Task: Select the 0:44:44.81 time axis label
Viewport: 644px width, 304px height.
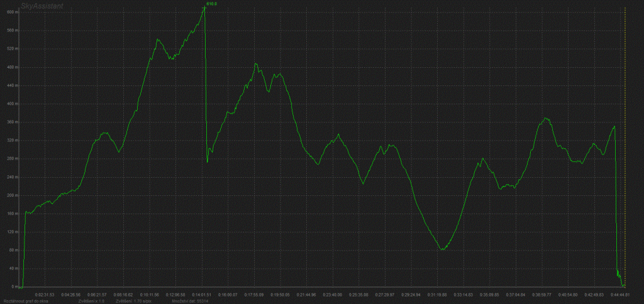Action: tap(619, 294)
